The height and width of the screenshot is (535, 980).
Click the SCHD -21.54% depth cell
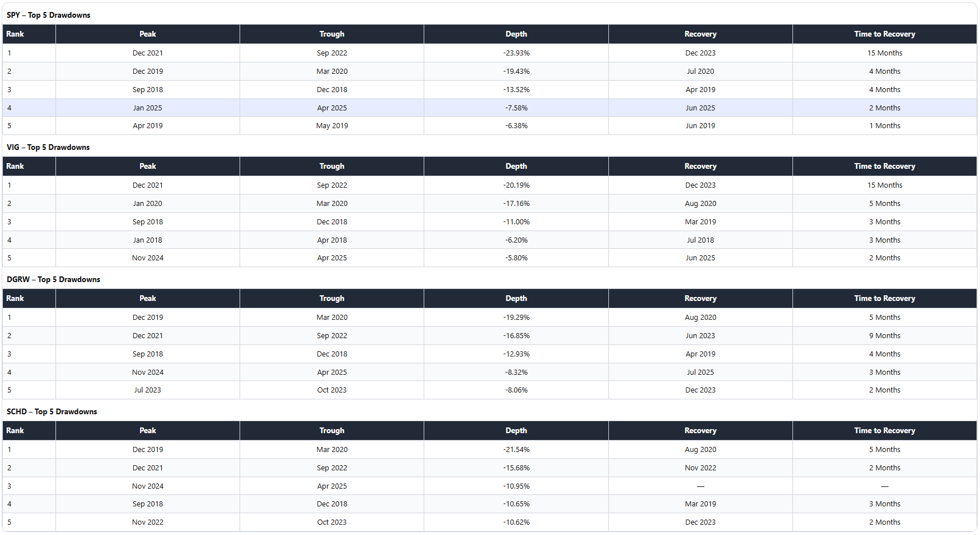point(516,450)
